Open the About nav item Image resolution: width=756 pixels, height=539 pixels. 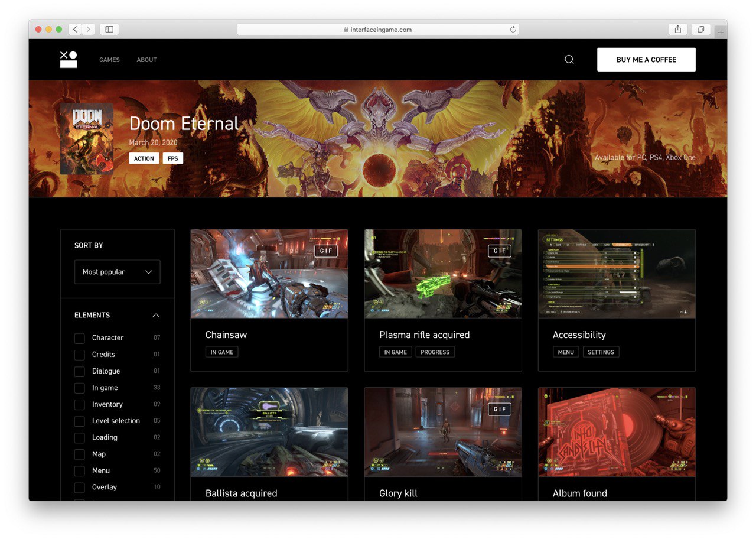pos(146,60)
